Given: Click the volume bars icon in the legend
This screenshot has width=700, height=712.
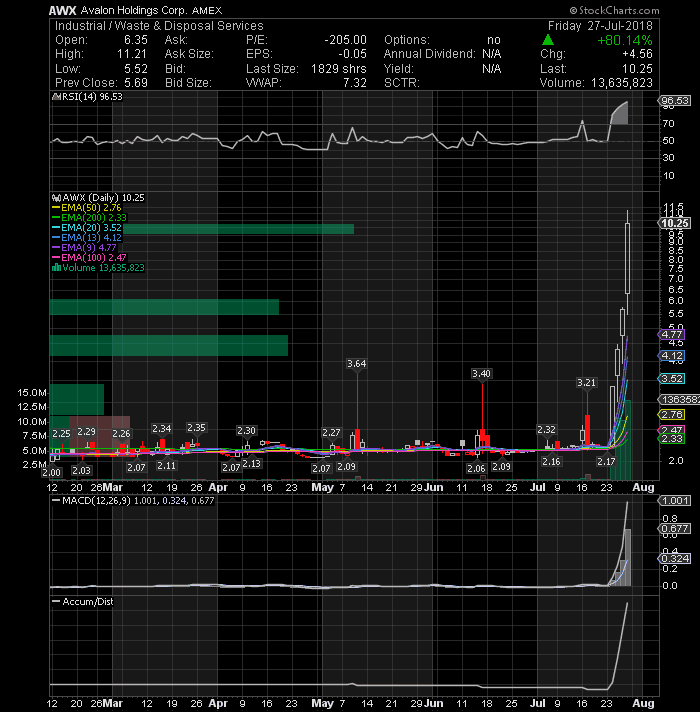Looking at the screenshot, I should 56,267.
